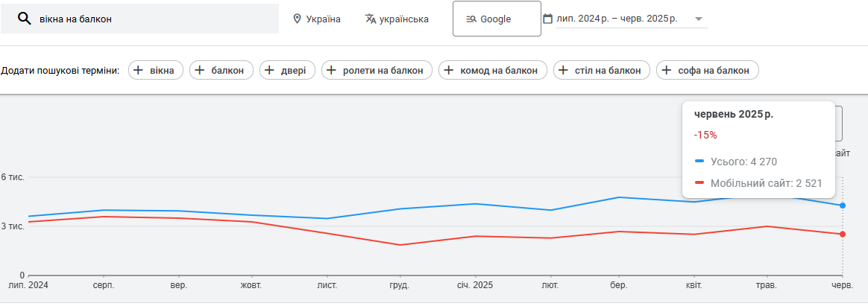Open the лип. 2024 – черв. 2025 date picker
Screen dimensions: 868x306
[624, 19]
